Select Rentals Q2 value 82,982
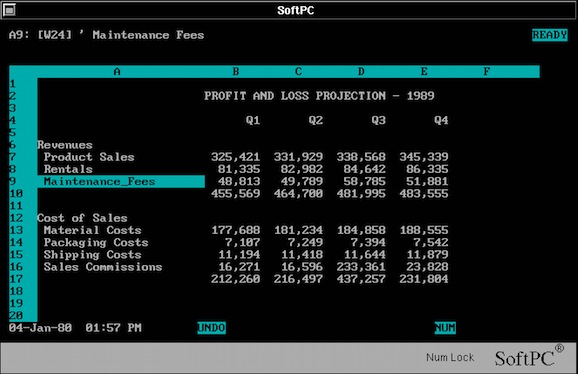The height and width of the screenshot is (374, 578). click(x=302, y=169)
